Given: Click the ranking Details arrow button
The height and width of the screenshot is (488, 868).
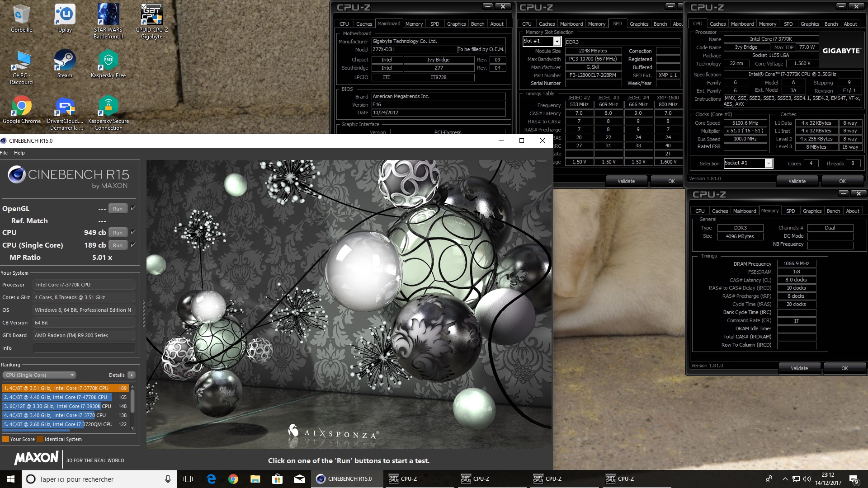Looking at the screenshot, I should coord(131,375).
